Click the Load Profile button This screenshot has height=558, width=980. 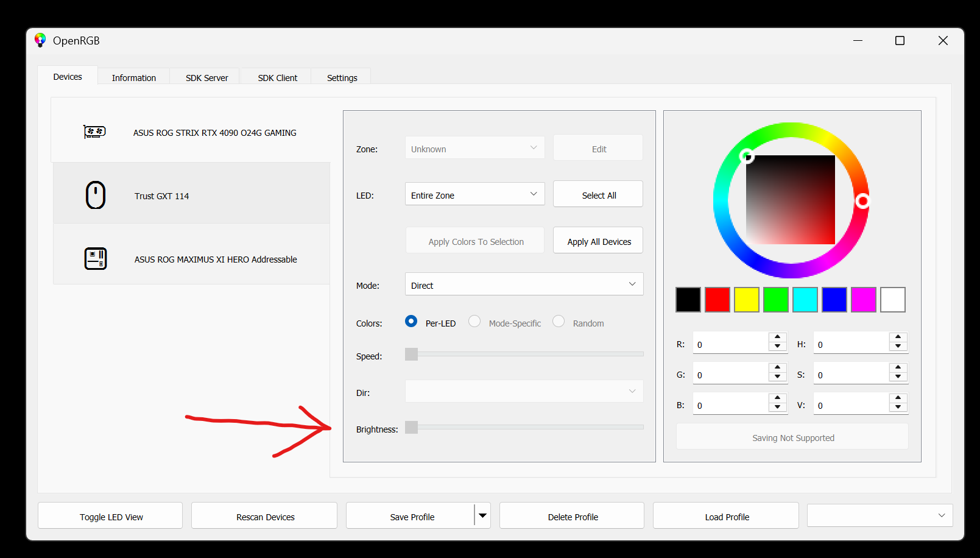tap(726, 515)
